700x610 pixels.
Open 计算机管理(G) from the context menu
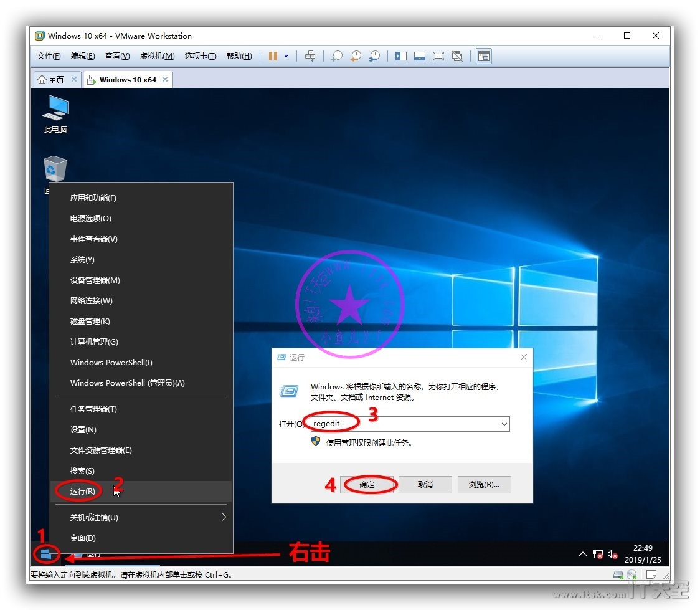click(x=141, y=341)
